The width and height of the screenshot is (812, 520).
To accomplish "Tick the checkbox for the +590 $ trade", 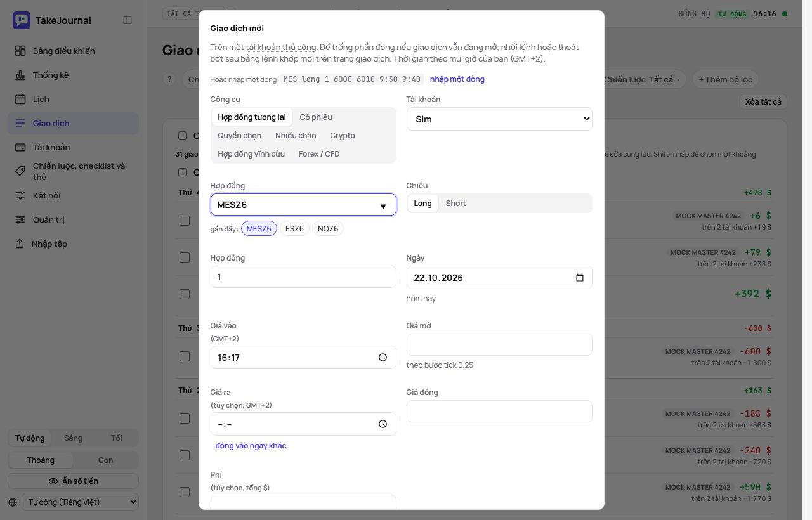I will (185, 492).
